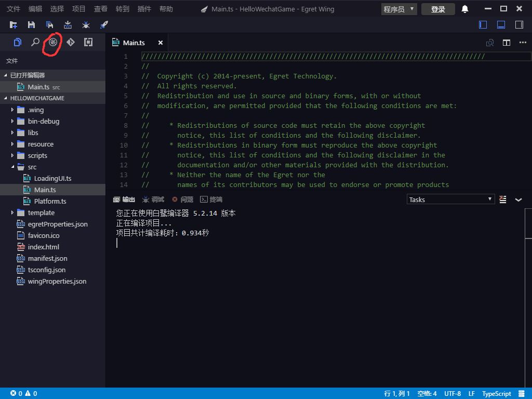Open the search magnifier sidebar icon
This screenshot has width=532, height=399.
(35, 42)
